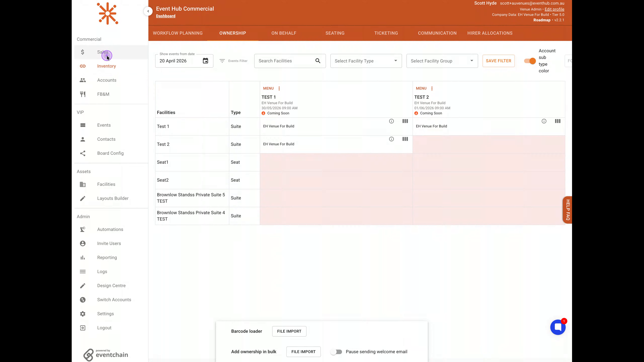Open the Edit profile link
Screen dimensions: 644x362
pyautogui.click(x=554, y=9)
